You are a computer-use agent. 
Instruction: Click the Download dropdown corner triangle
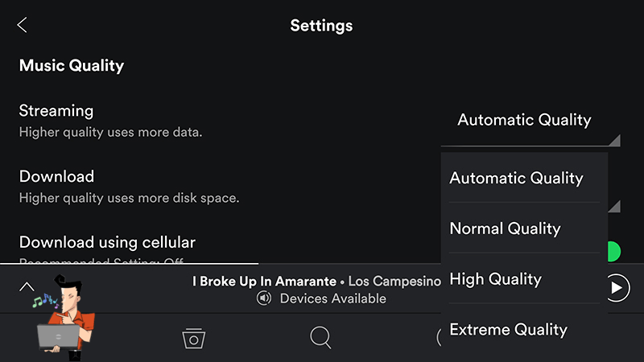(x=615, y=207)
